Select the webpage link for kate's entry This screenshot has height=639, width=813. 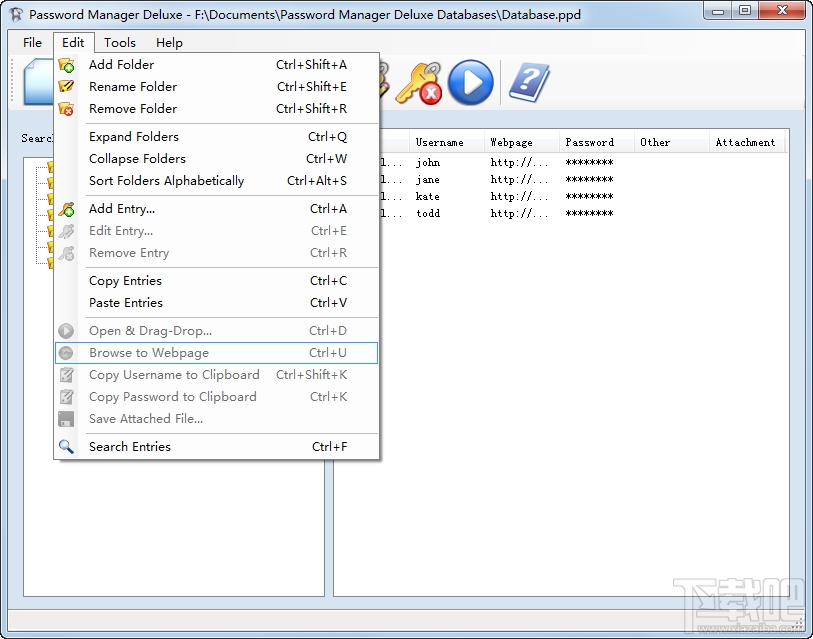pyautogui.click(x=519, y=196)
